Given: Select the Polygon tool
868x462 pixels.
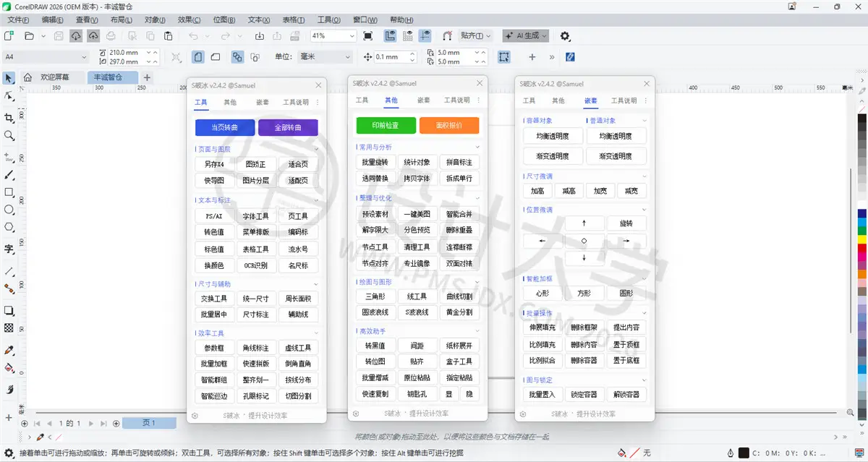Looking at the screenshot, I should click(9, 227).
